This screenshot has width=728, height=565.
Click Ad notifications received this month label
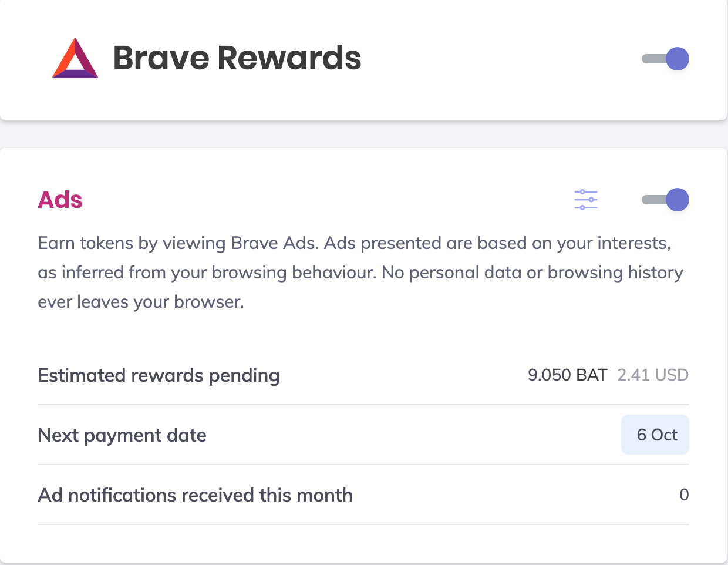pyautogui.click(x=195, y=495)
